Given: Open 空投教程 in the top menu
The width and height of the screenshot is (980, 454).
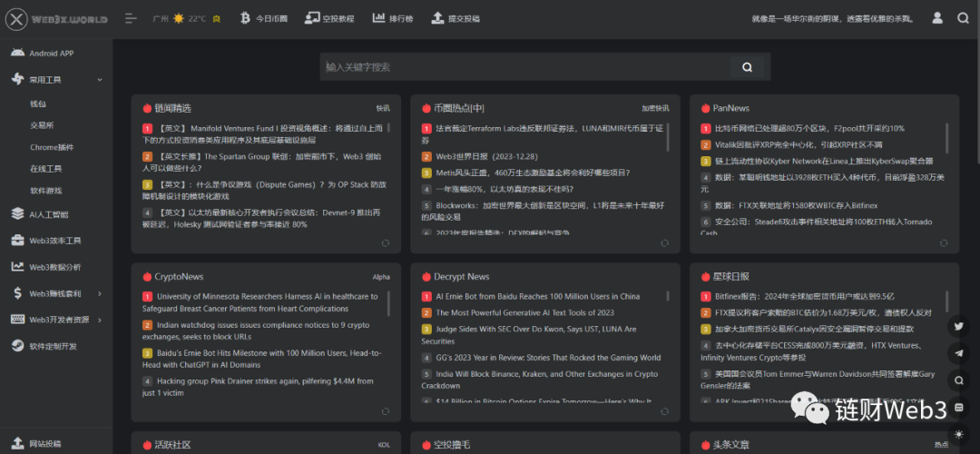Looking at the screenshot, I should point(329,19).
